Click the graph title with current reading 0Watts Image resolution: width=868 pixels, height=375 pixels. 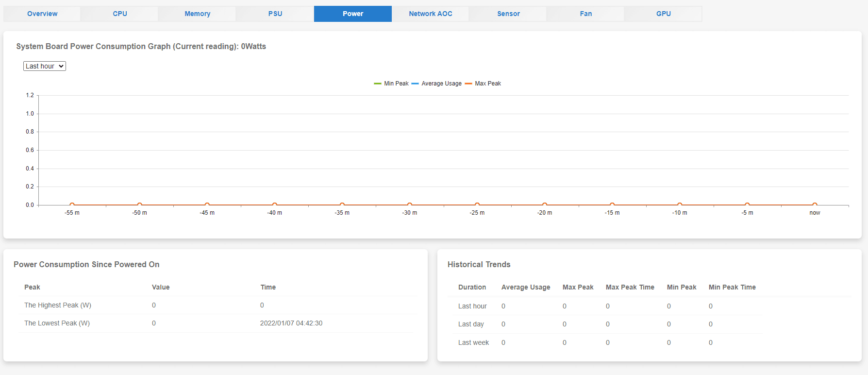click(141, 46)
